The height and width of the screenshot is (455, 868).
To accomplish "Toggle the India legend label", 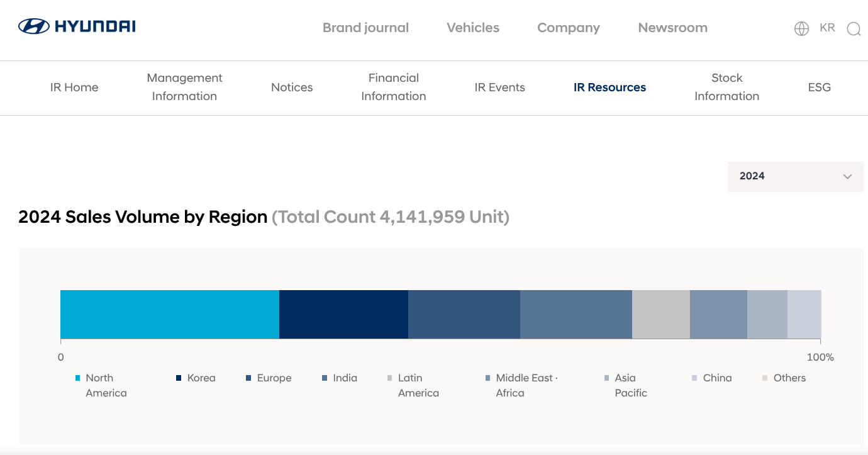I will tap(345, 378).
